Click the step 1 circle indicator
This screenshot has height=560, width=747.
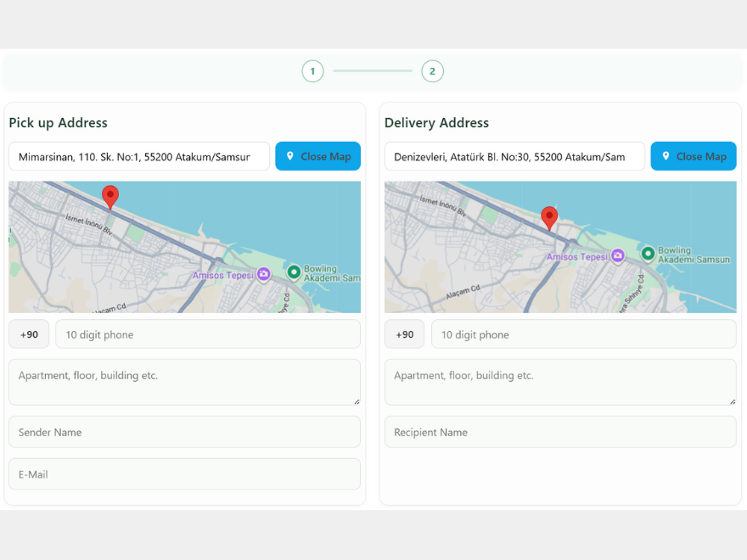[312, 71]
